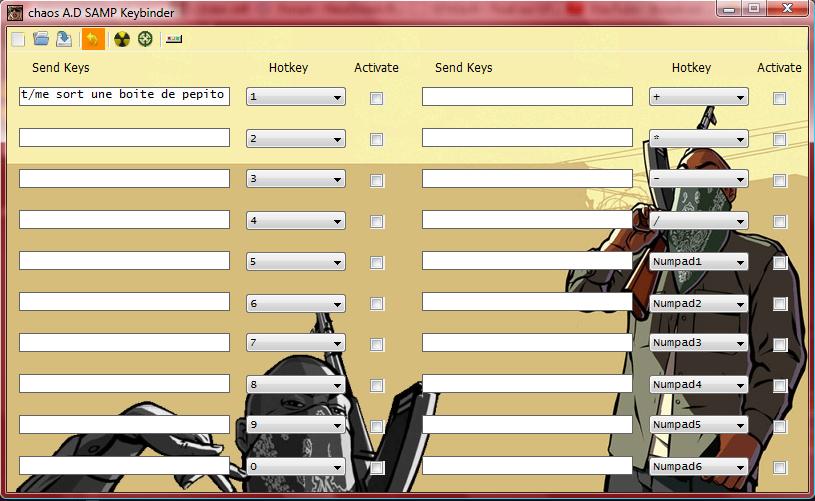815x501 pixels.
Task: Click the send keys field for Numpad1
Action: [x=527, y=260]
